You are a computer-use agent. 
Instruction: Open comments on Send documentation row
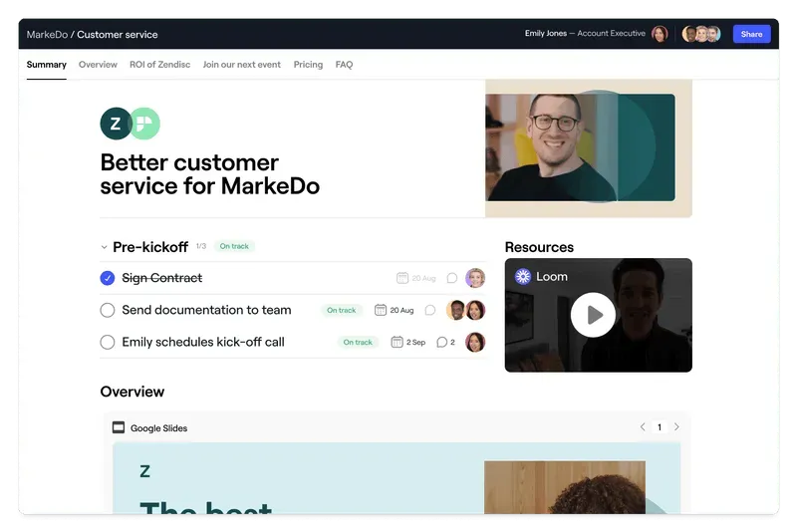(x=430, y=310)
